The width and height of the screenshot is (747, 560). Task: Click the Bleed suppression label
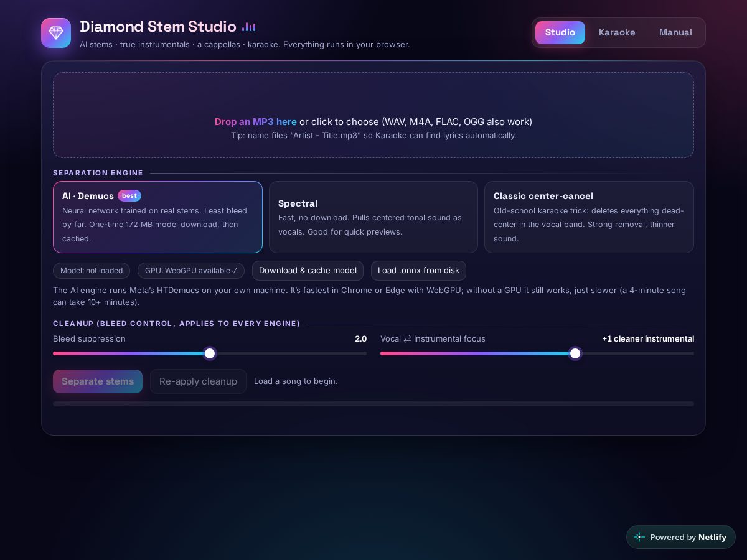(89, 339)
